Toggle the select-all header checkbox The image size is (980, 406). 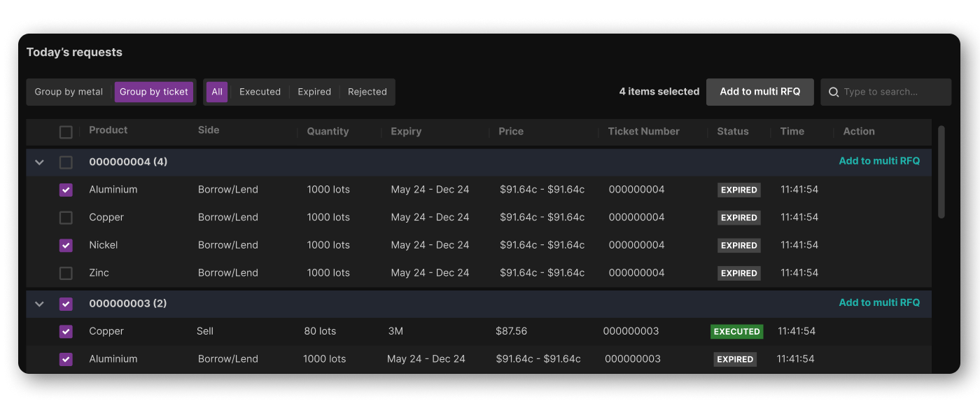point(66,132)
